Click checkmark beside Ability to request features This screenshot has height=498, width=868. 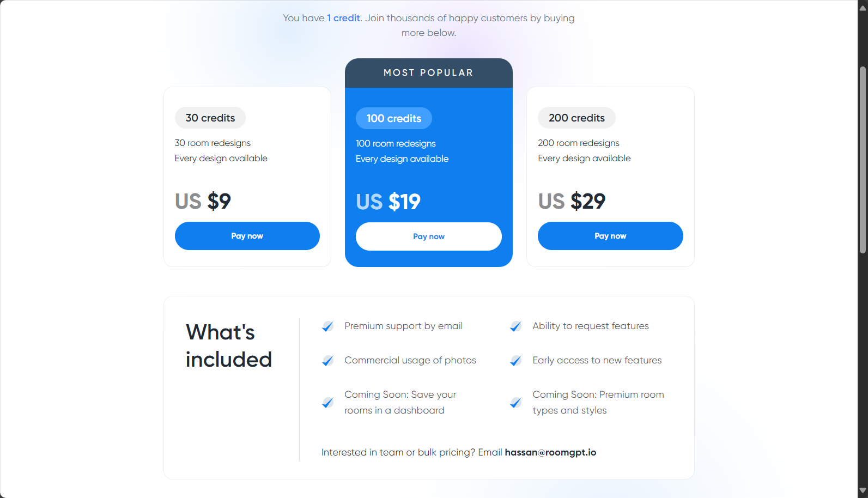coord(515,326)
